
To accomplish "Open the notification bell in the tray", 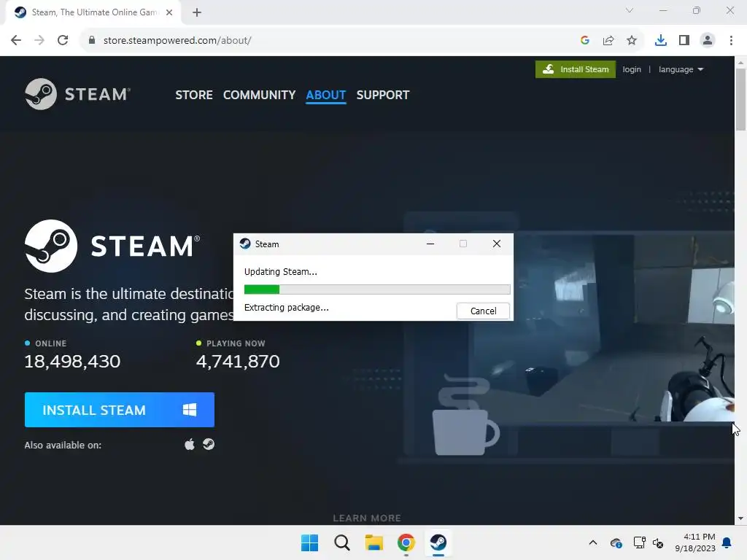I will click(x=727, y=542).
